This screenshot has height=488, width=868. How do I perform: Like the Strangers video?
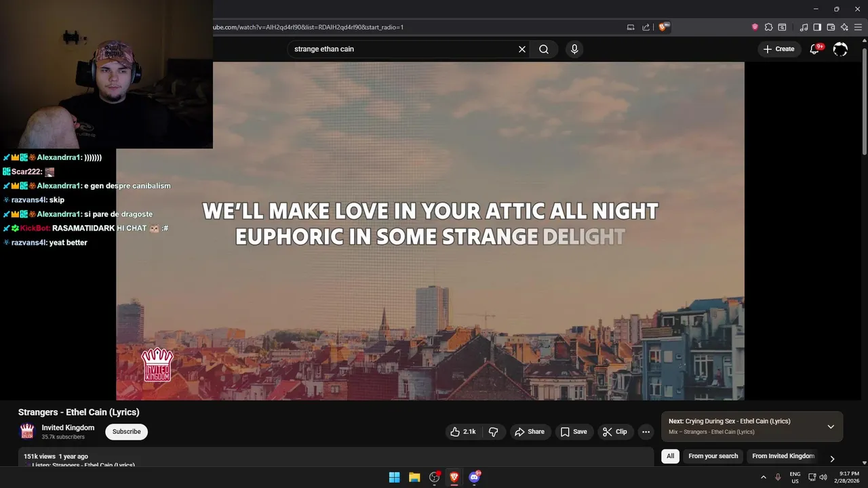point(462,432)
